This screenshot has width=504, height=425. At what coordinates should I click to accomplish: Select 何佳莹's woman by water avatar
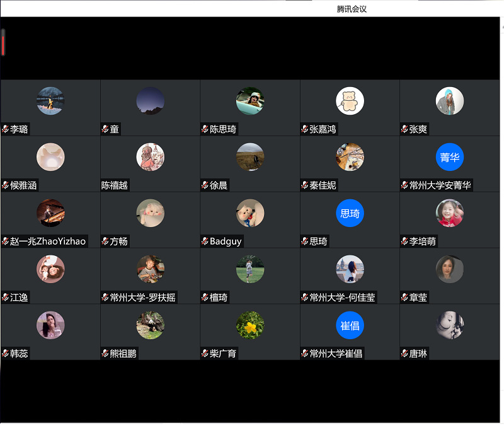pyautogui.click(x=350, y=269)
